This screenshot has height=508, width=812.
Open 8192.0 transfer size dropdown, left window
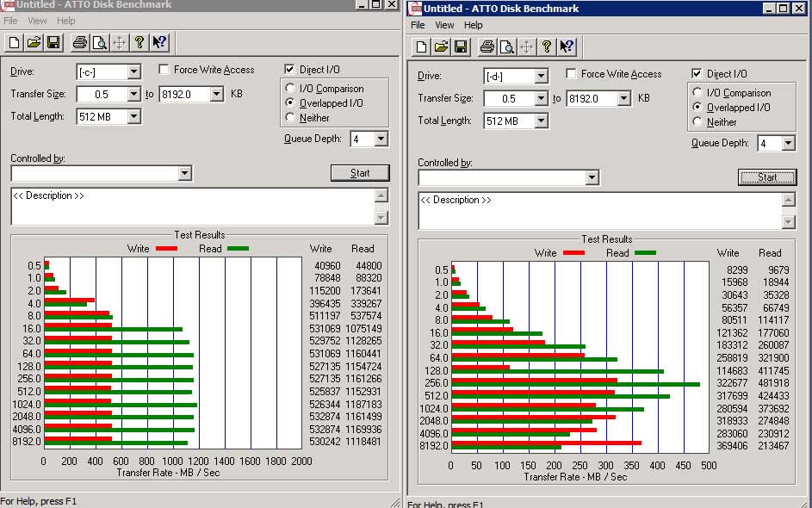[x=216, y=94]
